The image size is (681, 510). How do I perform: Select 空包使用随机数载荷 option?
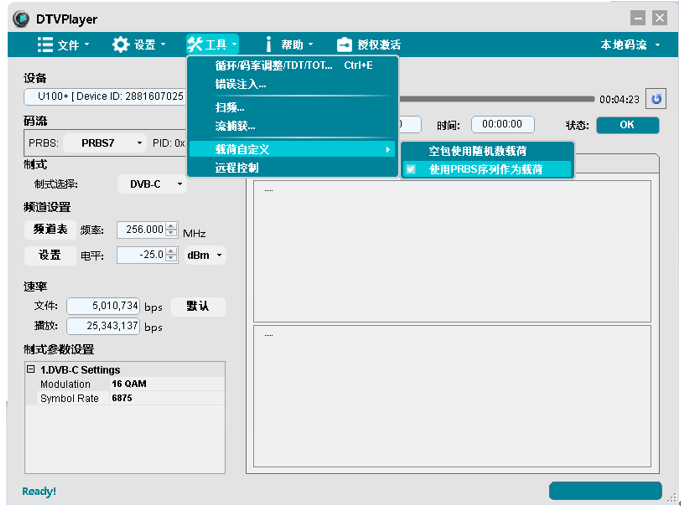pos(487,151)
